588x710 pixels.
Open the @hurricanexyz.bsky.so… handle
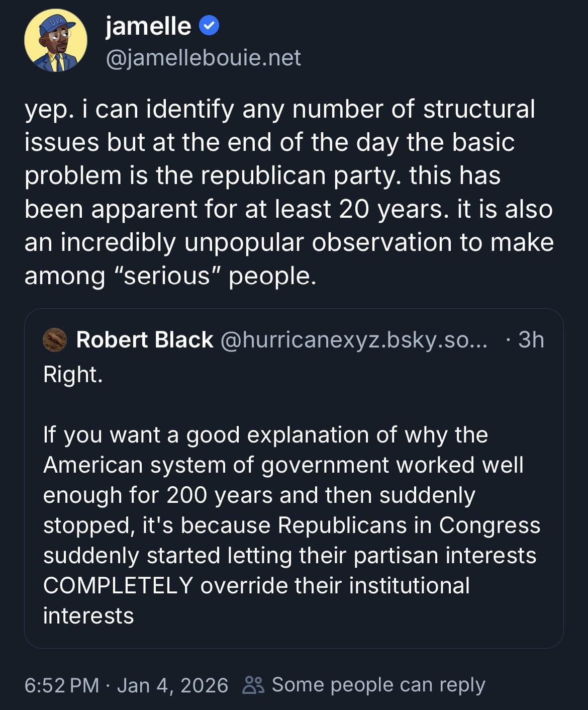tap(354, 340)
